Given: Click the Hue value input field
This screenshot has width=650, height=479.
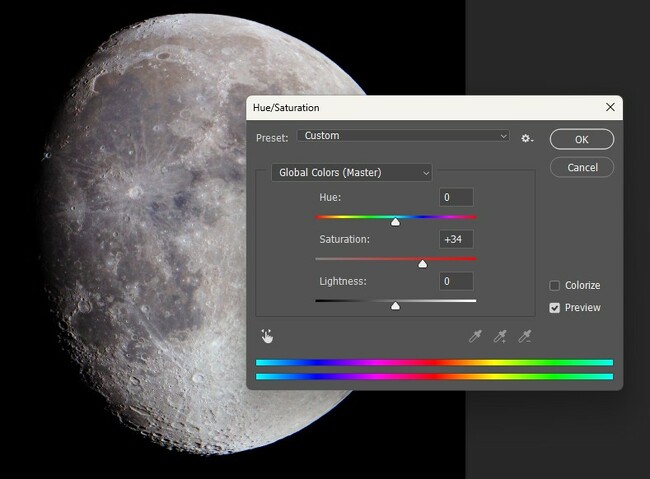Looking at the screenshot, I should [x=456, y=198].
